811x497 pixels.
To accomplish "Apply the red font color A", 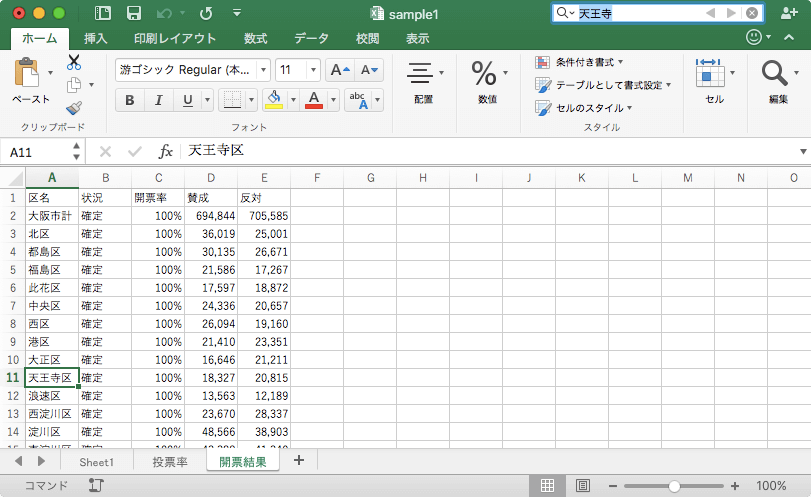I will [314, 100].
